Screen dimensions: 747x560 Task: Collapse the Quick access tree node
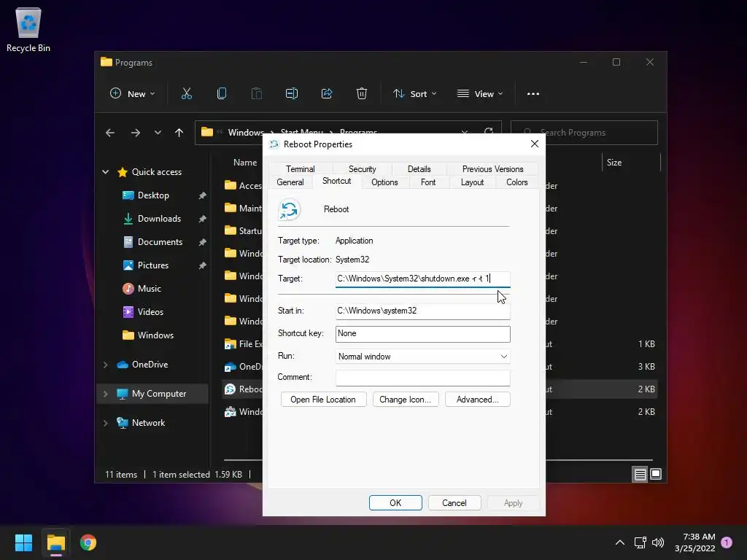click(x=106, y=172)
